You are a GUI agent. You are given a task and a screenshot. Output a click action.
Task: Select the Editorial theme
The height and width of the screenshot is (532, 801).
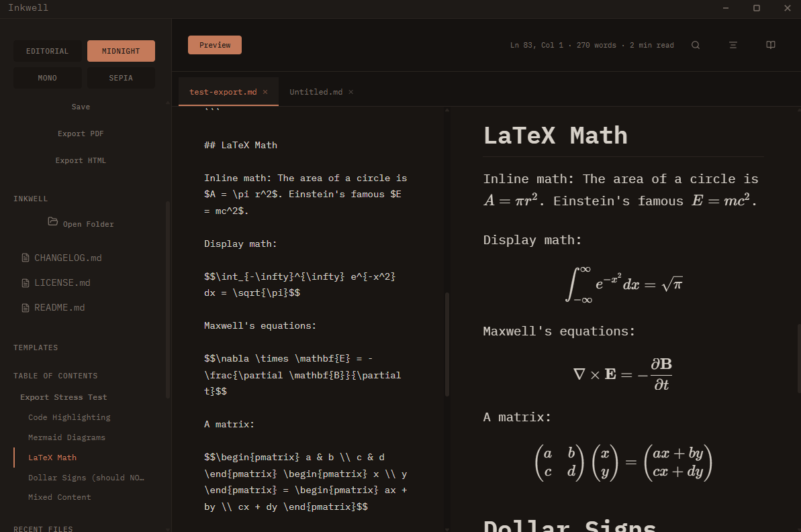click(48, 51)
